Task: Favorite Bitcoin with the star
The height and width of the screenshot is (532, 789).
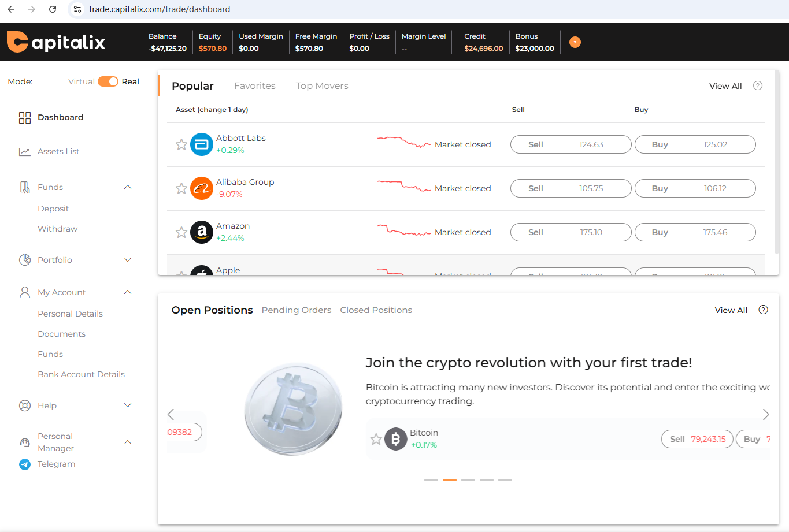Action: [376, 439]
